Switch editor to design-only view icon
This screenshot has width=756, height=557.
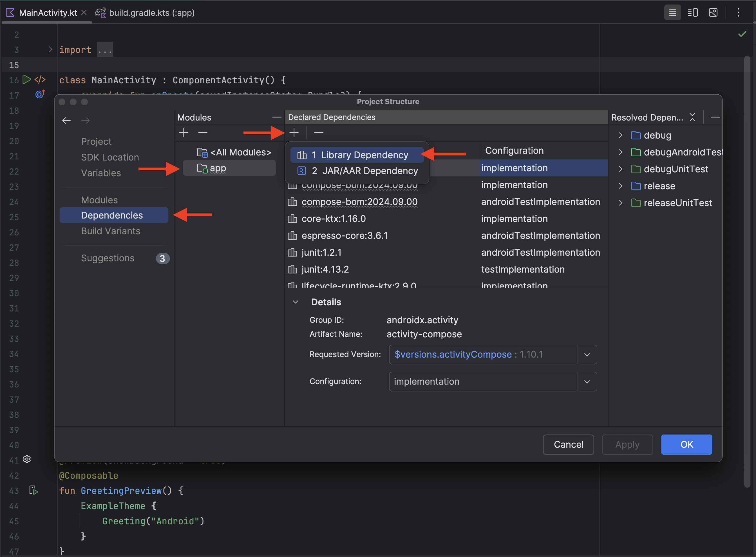713,13
